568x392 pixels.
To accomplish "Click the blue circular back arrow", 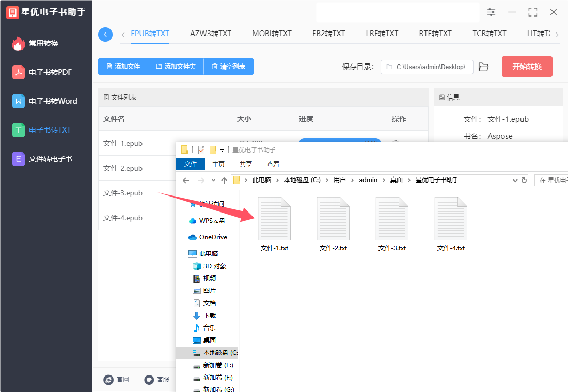I will [x=105, y=35].
